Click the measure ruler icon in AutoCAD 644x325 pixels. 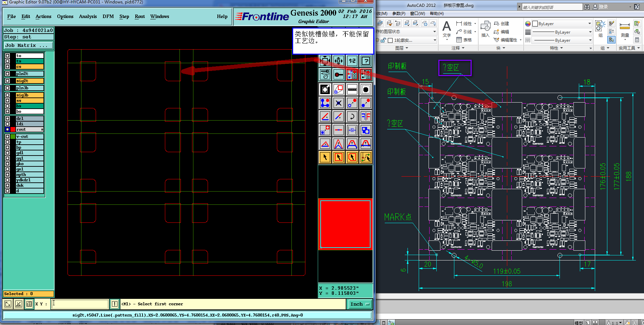coord(625,26)
